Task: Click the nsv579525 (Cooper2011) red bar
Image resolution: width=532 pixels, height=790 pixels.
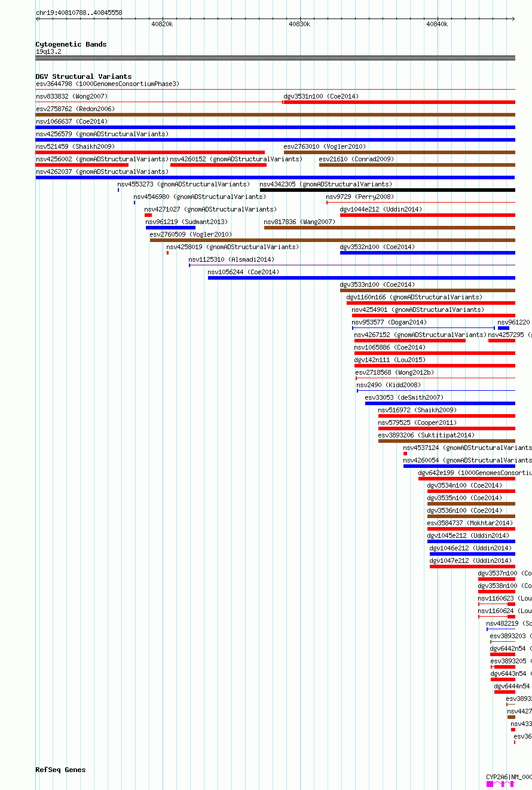Action: tap(447, 428)
